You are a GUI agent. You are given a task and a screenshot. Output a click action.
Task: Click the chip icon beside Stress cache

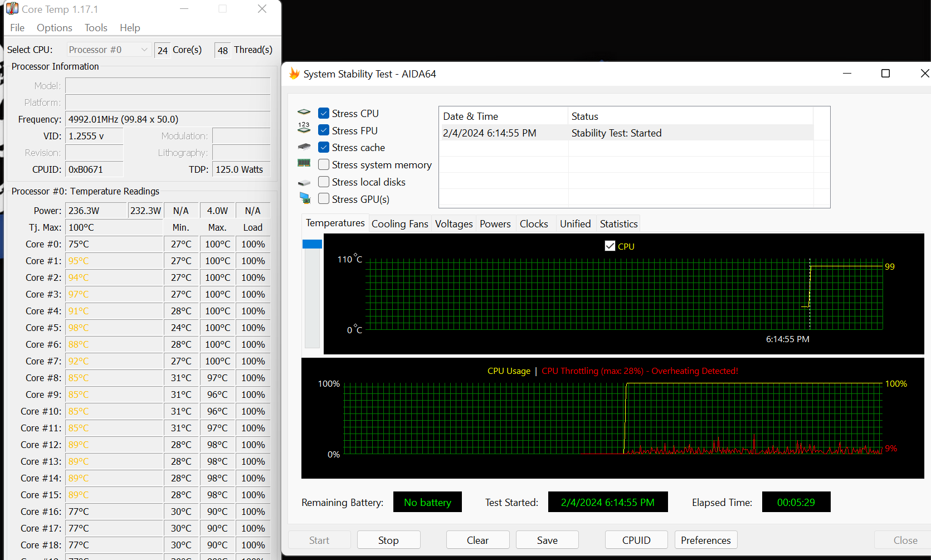[304, 147]
